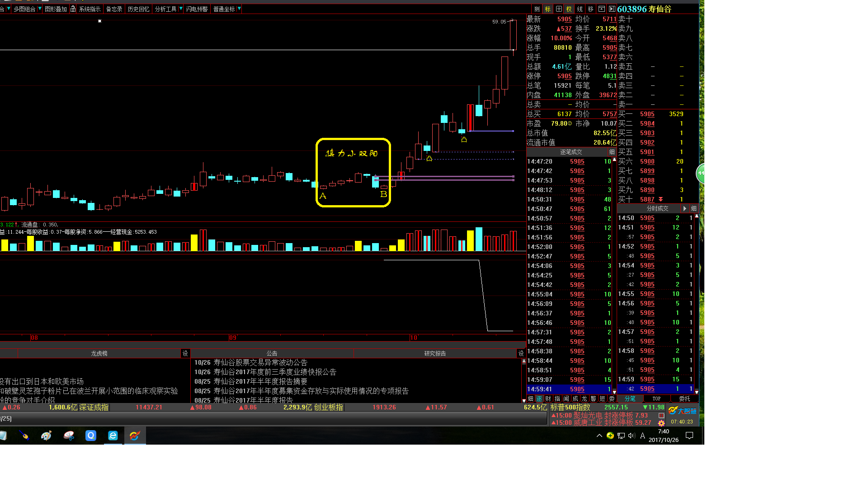Toggle the 测 measurement tool
The width and height of the screenshot is (868, 488).
(x=537, y=9)
